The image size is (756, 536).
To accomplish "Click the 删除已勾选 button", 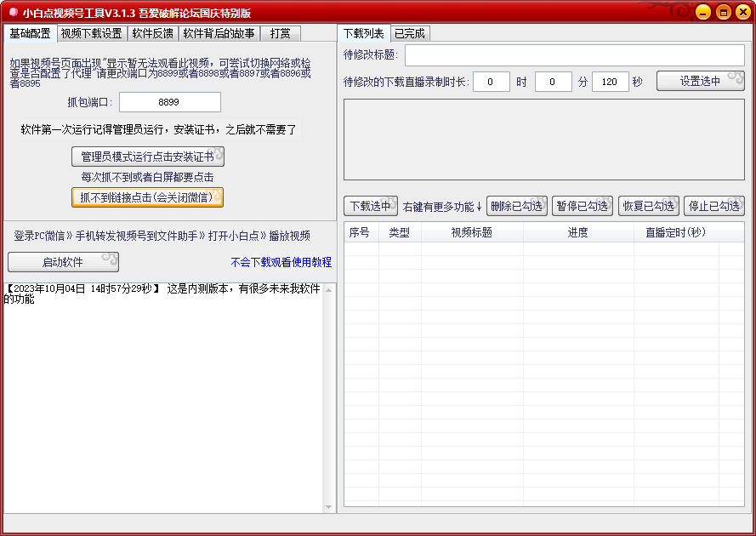I will [516, 206].
